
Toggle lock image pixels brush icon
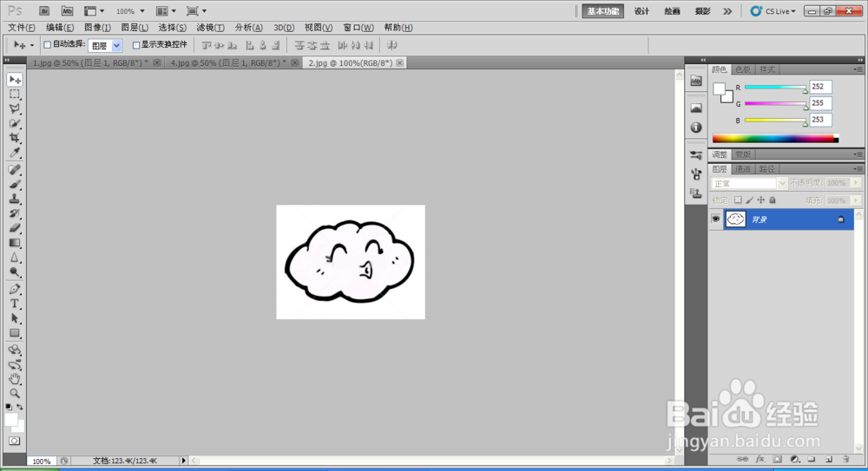tap(750, 200)
